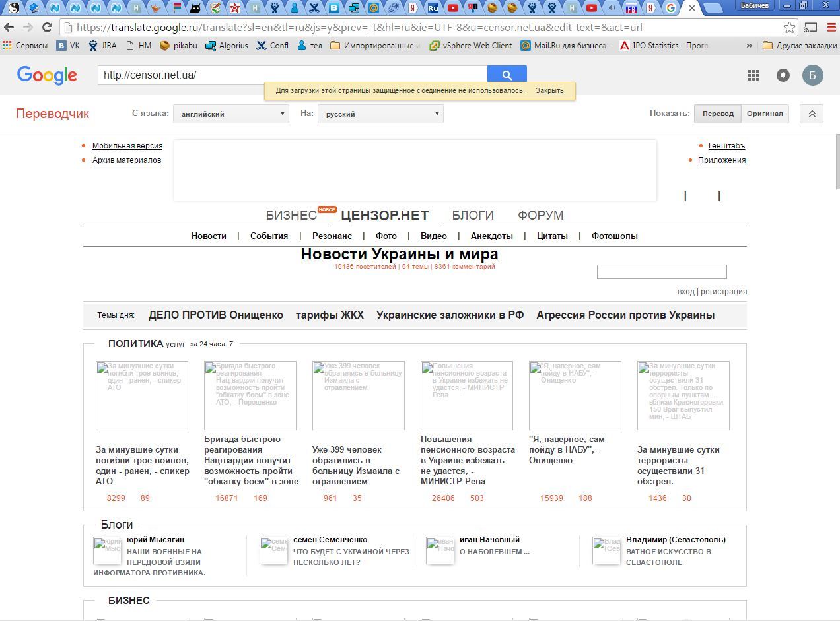Viewport: 840px width, 621px height.
Task: Open topic тарифы ЖКХ
Action: click(x=330, y=315)
